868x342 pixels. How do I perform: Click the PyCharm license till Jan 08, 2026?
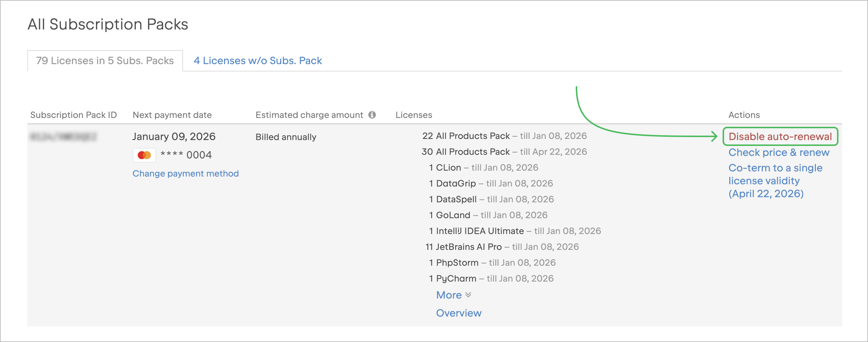pyautogui.click(x=491, y=278)
